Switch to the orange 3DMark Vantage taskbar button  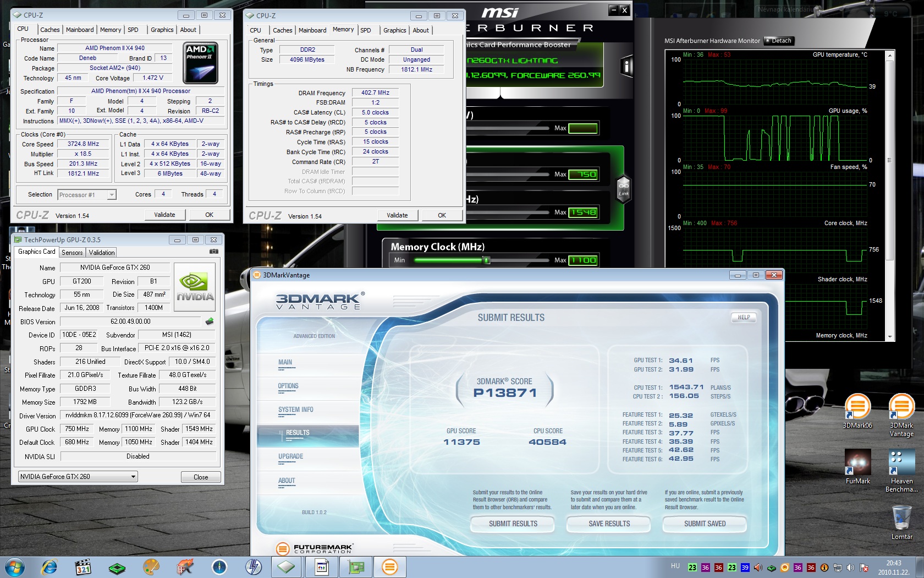389,567
